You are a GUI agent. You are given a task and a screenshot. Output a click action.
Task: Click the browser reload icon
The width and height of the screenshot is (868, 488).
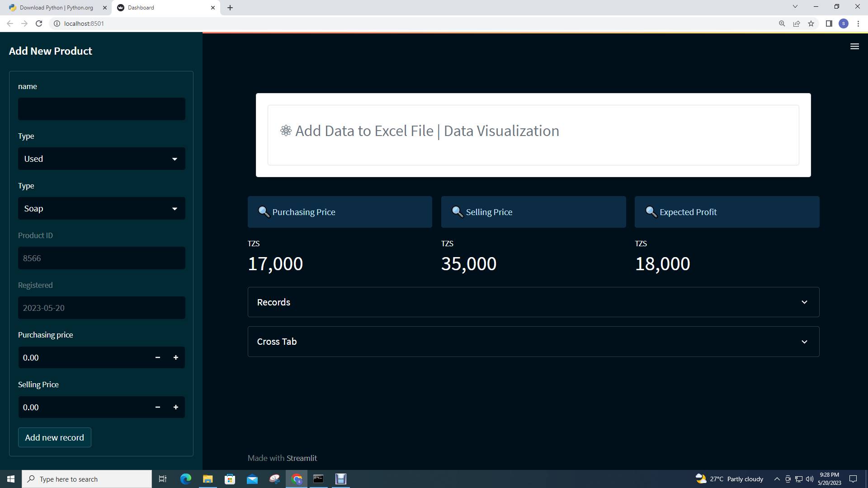click(x=39, y=23)
